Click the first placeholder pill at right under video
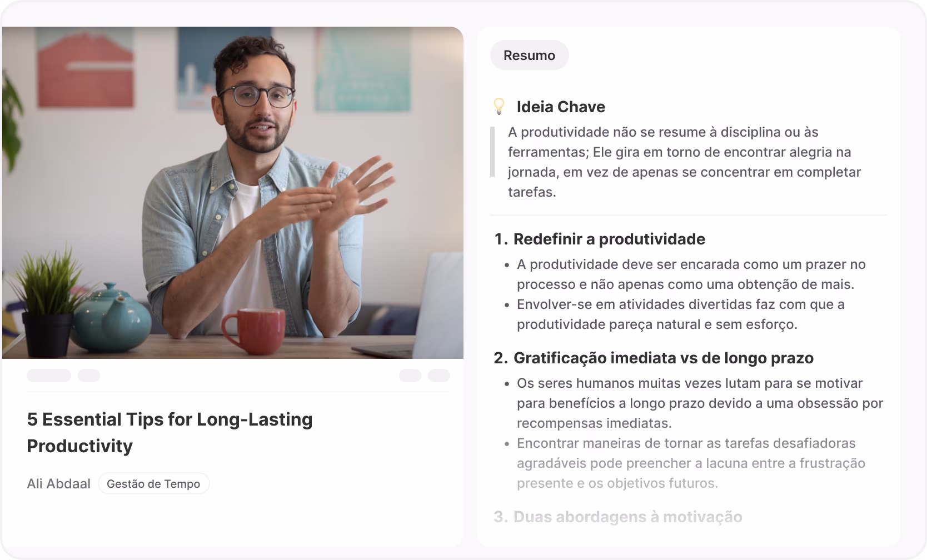 [x=410, y=376]
